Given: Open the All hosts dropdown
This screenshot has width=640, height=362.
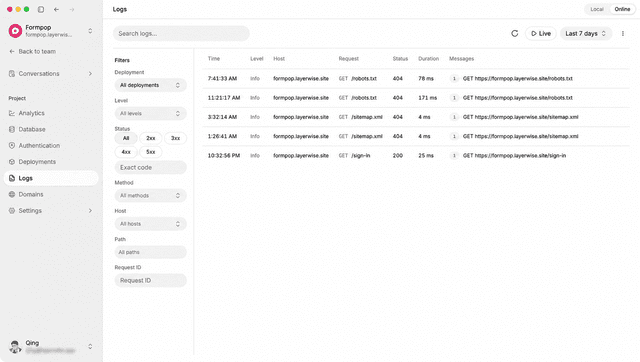Looking at the screenshot, I should (x=150, y=224).
